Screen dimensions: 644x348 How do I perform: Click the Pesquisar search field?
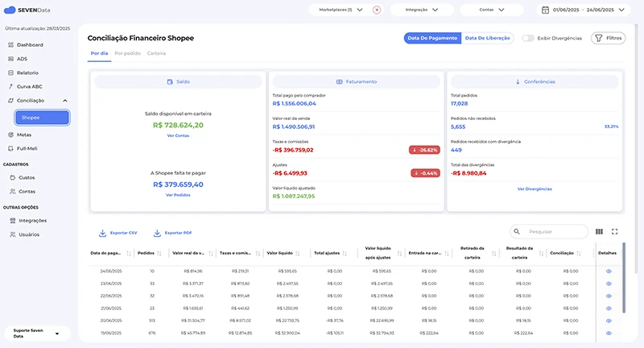tap(554, 231)
